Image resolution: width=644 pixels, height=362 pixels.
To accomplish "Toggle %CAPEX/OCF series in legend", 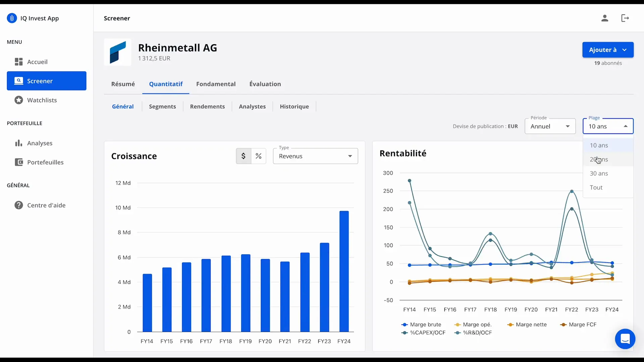I will pos(423,333).
